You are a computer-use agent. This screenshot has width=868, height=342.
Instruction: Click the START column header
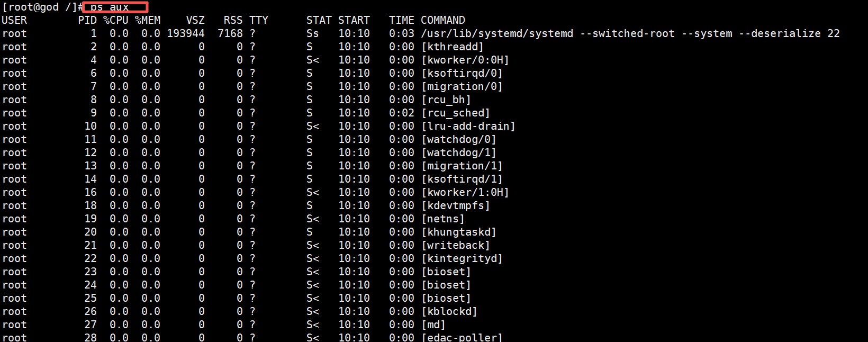[354, 20]
